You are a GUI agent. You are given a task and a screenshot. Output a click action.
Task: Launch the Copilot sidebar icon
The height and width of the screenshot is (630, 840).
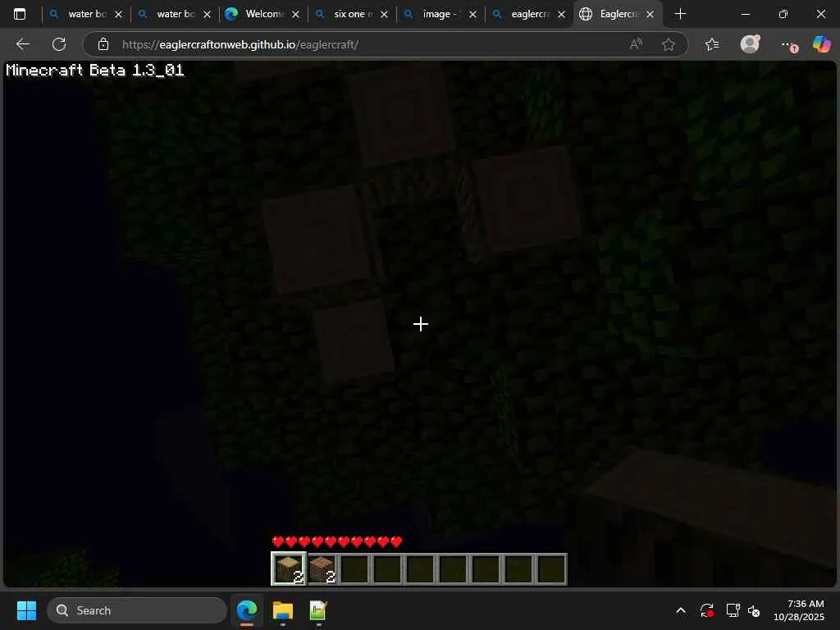(821, 44)
